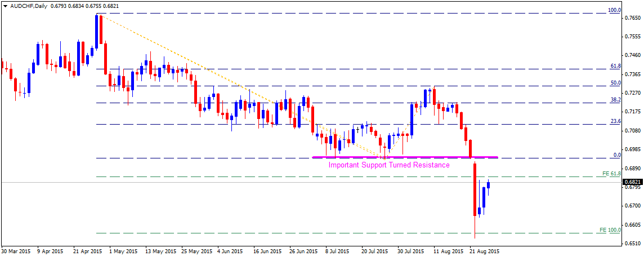Click the 21 Aug 2015 date label
The width and height of the screenshot is (644, 256).
point(485,251)
